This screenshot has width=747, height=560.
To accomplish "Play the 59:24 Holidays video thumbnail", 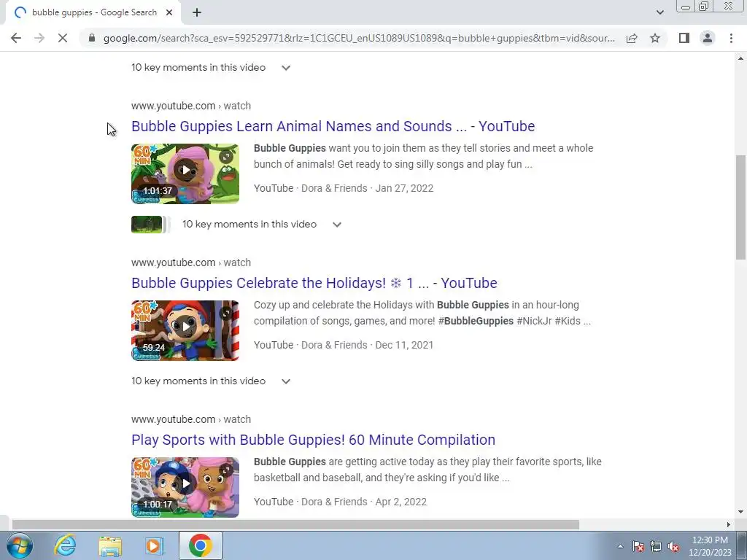I will click(185, 330).
